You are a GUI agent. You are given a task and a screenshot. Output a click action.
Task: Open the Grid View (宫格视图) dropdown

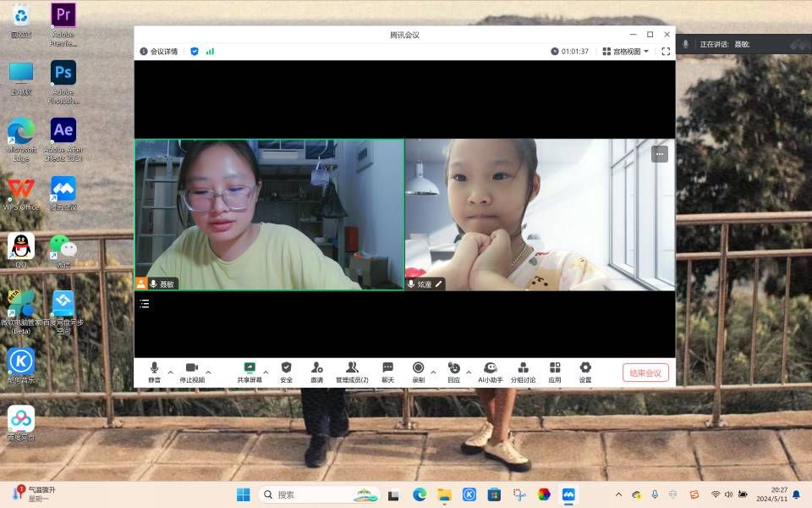tap(626, 52)
